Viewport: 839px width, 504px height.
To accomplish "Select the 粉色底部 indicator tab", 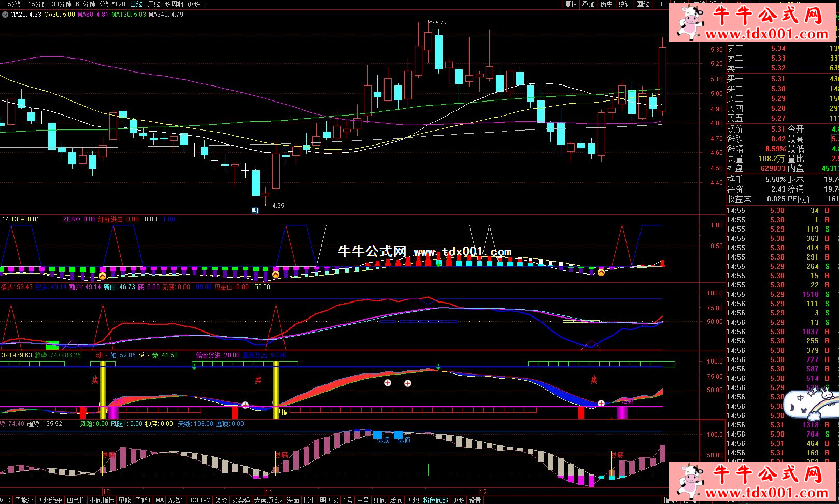I will click(435, 500).
